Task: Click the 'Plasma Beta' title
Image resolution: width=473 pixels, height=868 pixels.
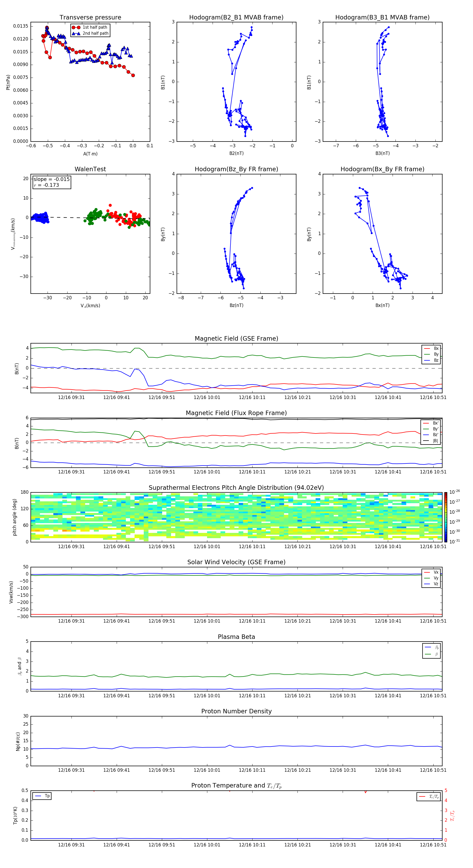Action: pyautogui.click(x=236, y=637)
